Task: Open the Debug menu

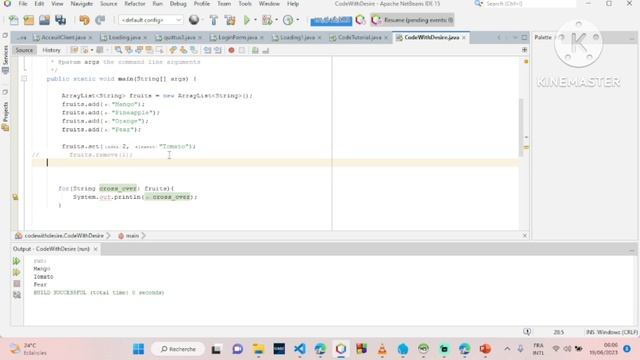Action: tap(178, 4)
